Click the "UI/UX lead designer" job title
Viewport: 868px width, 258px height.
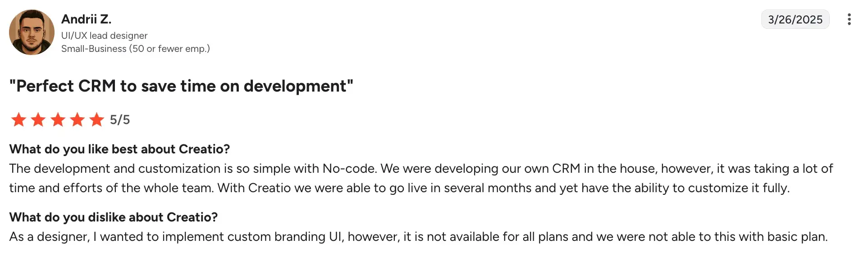[104, 36]
